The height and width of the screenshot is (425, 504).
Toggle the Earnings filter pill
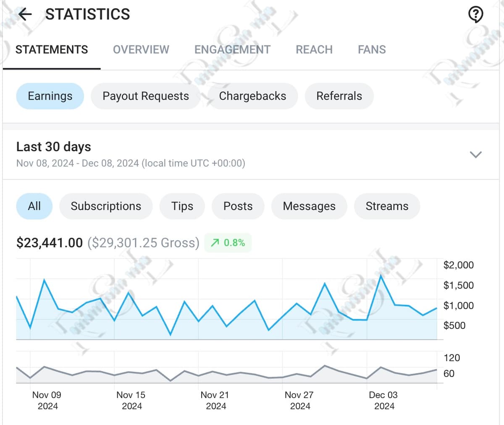tap(50, 96)
